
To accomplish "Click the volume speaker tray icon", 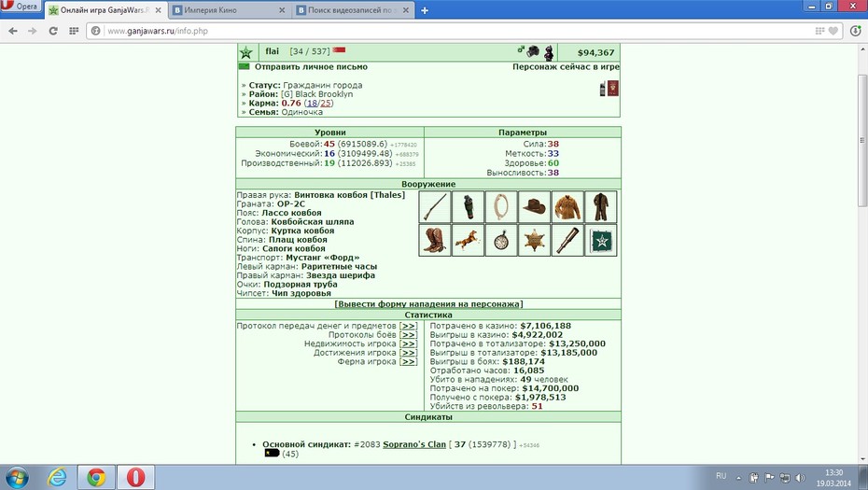I will 800,477.
